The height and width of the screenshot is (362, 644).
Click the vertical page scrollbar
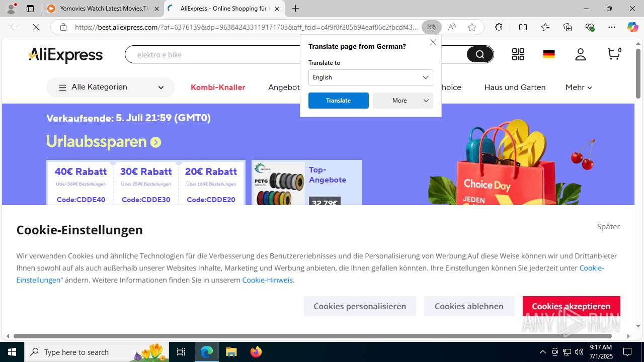638,74
